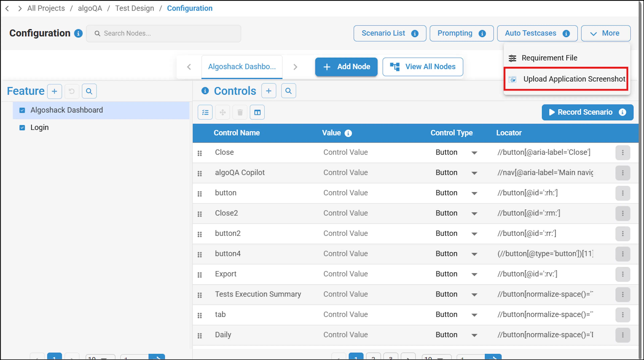644x360 pixels.
Task: Go to next node tab with right chevron
Action: tap(295, 67)
